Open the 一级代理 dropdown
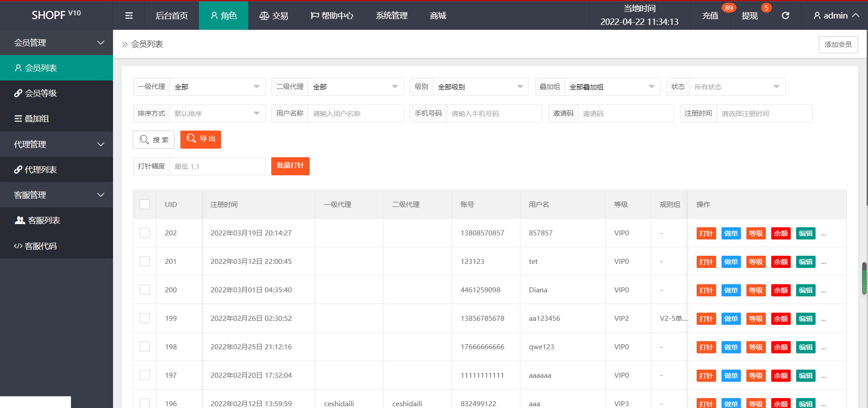This screenshot has height=408, width=868. click(x=217, y=87)
